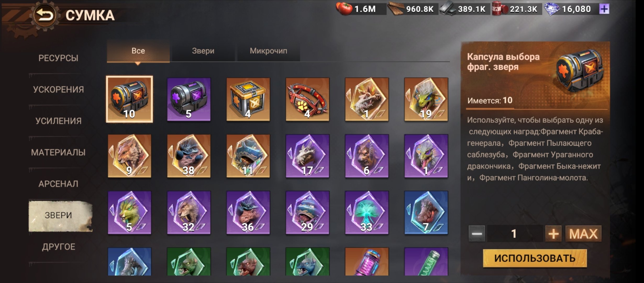The width and height of the screenshot is (644, 283).
Task: Add more diamonds with the purple plus
Action: point(604,9)
